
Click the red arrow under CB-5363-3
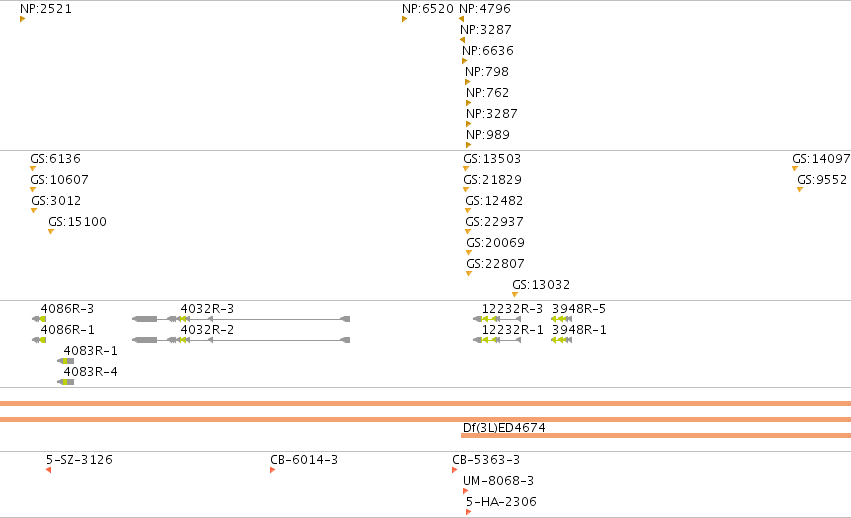(454, 470)
